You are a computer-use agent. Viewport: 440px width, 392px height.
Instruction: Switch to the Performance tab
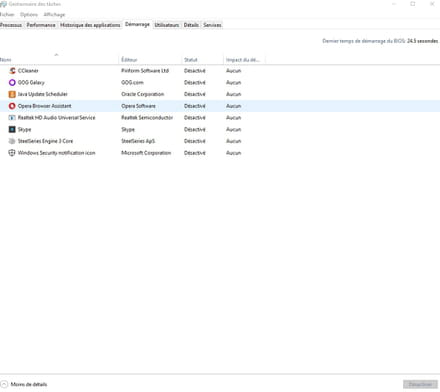tap(41, 25)
